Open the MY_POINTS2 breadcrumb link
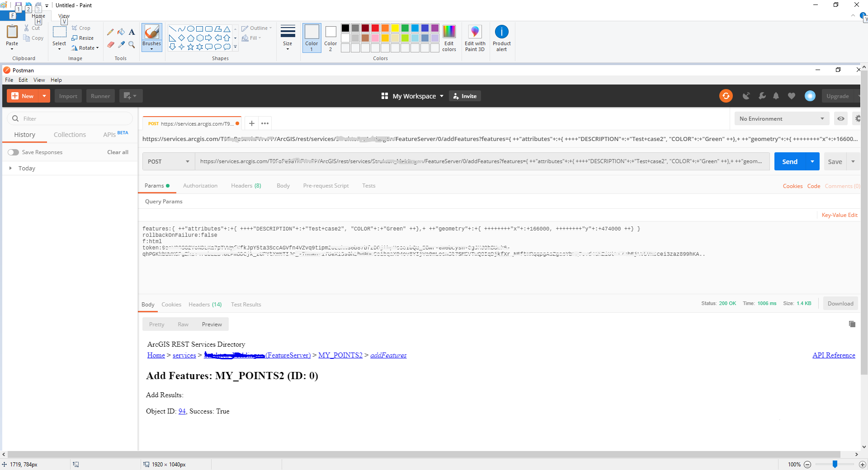This screenshot has height=470, width=868. (340, 355)
